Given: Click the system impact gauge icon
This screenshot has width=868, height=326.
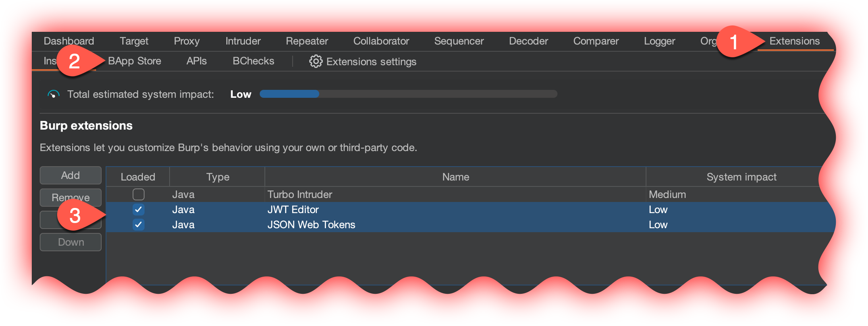Looking at the screenshot, I should (x=53, y=94).
